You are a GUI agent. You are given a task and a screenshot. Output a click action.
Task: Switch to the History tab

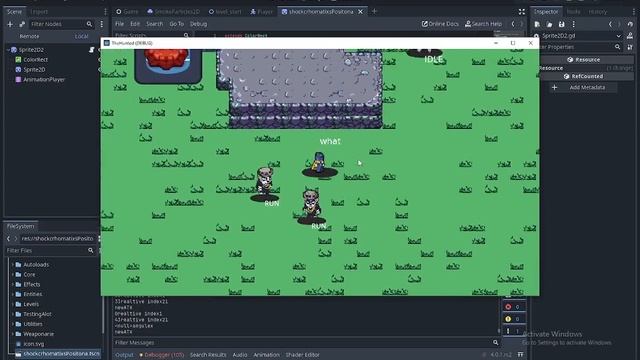click(x=598, y=12)
